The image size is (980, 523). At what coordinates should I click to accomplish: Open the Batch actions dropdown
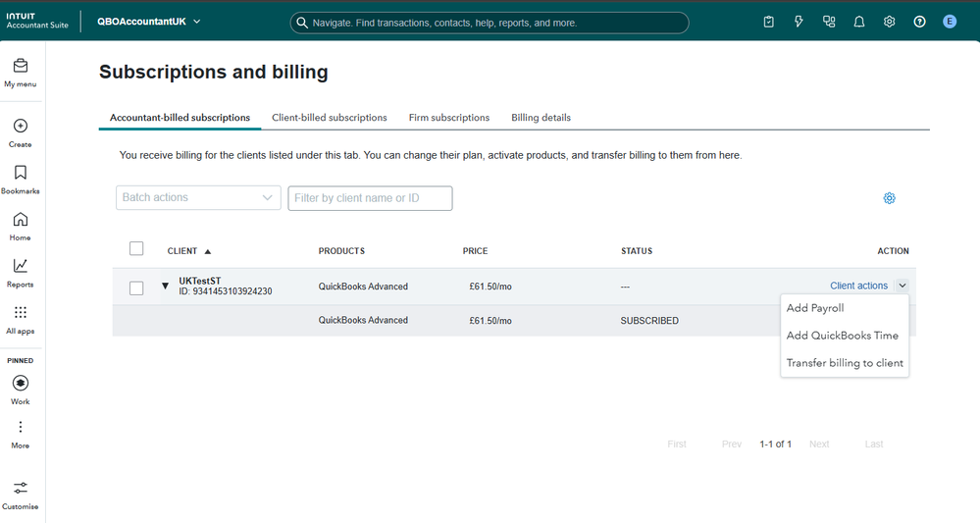pyautogui.click(x=198, y=197)
